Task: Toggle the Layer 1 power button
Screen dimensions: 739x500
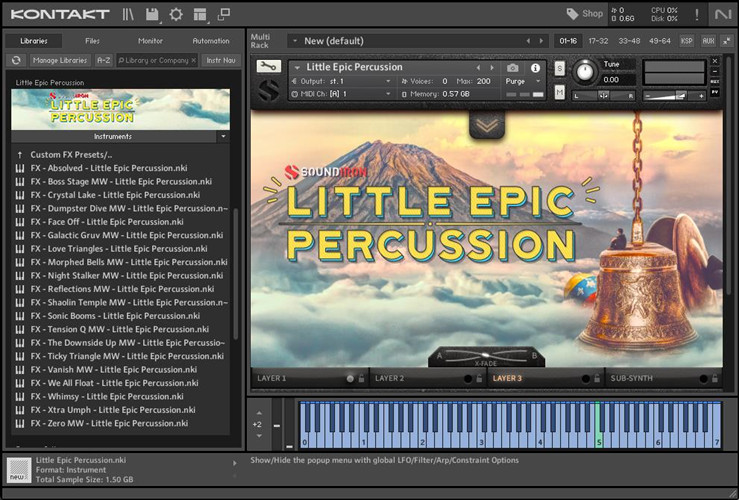Action: pyautogui.click(x=350, y=379)
